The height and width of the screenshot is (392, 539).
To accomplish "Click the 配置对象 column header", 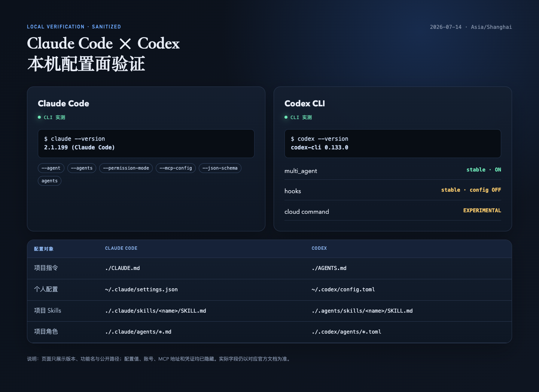I will [x=44, y=249].
